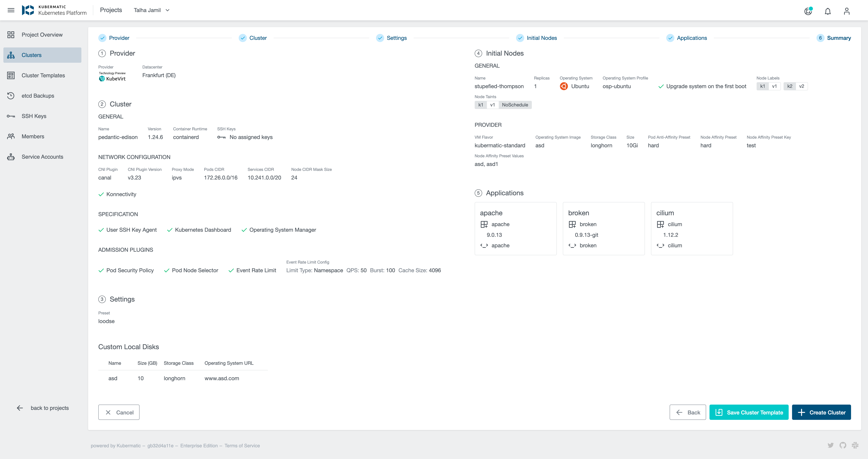Open the GitHub icon in footer
Screen dimensions: 868x459
[843, 445]
